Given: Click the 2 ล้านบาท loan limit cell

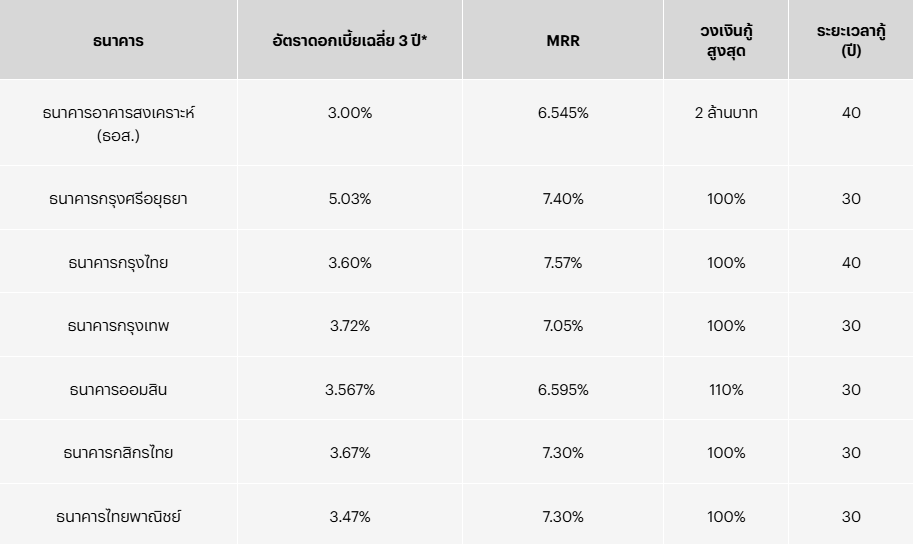Looking at the screenshot, I should (x=726, y=113).
